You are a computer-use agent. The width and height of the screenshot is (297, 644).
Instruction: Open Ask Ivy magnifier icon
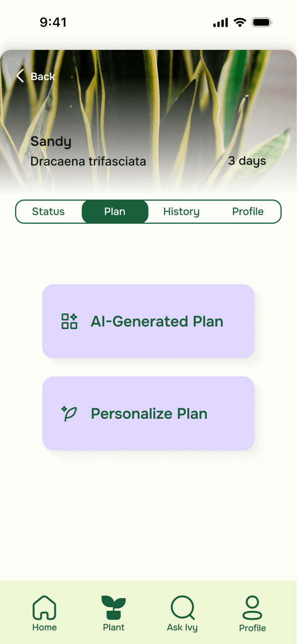click(x=182, y=608)
